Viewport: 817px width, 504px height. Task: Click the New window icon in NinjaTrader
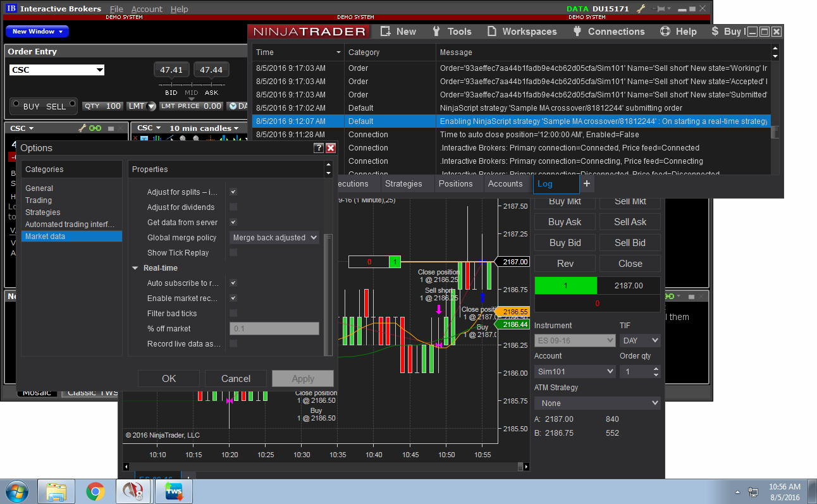pyautogui.click(x=384, y=32)
